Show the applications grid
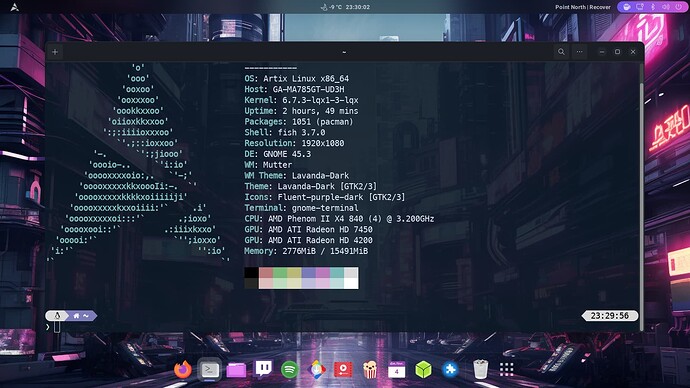The height and width of the screenshot is (388, 690). (506, 370)
